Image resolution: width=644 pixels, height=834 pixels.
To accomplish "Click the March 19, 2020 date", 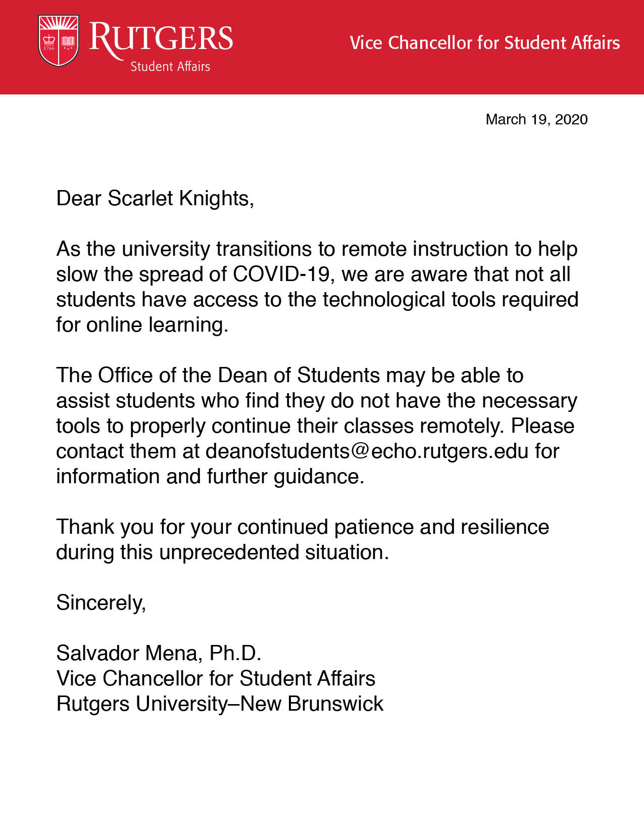I will pyautogui.click(x=536, y=119).
